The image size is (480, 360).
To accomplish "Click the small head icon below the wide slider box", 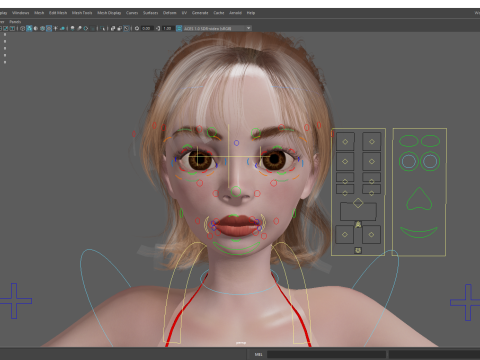I will coord(358,225).
